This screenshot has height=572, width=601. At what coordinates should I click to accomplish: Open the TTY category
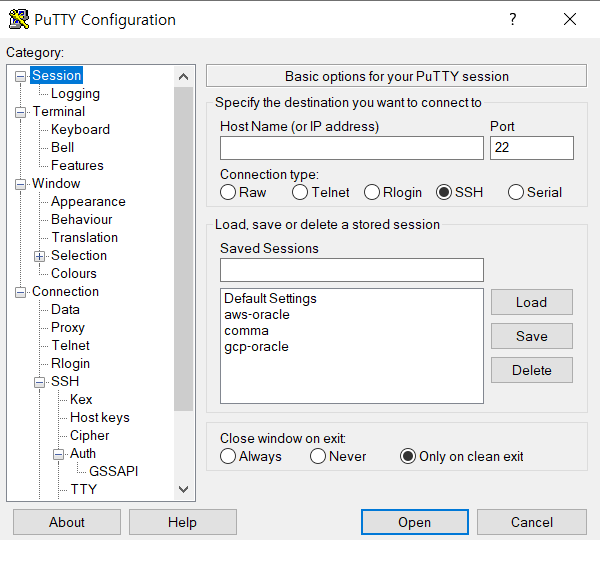pos(84,490)
